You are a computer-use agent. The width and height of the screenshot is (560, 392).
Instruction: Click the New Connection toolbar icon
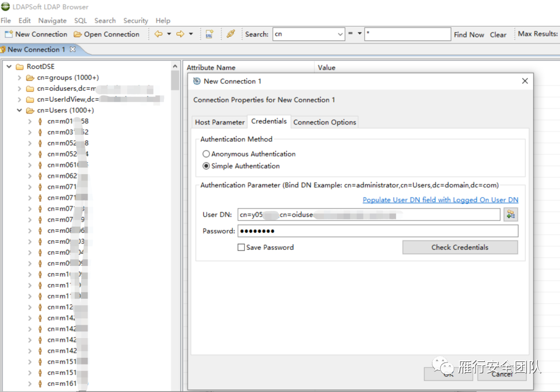(9, 34)
